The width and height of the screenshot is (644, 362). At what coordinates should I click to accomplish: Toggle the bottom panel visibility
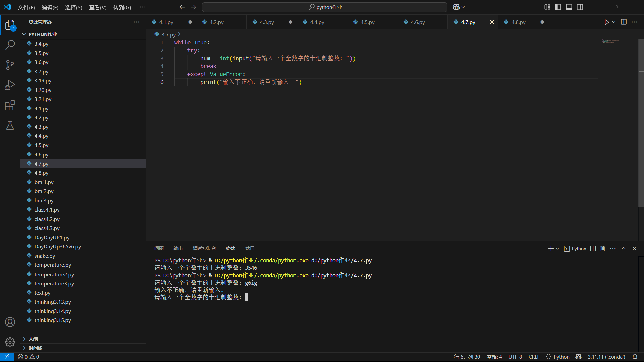pos(569,7)
